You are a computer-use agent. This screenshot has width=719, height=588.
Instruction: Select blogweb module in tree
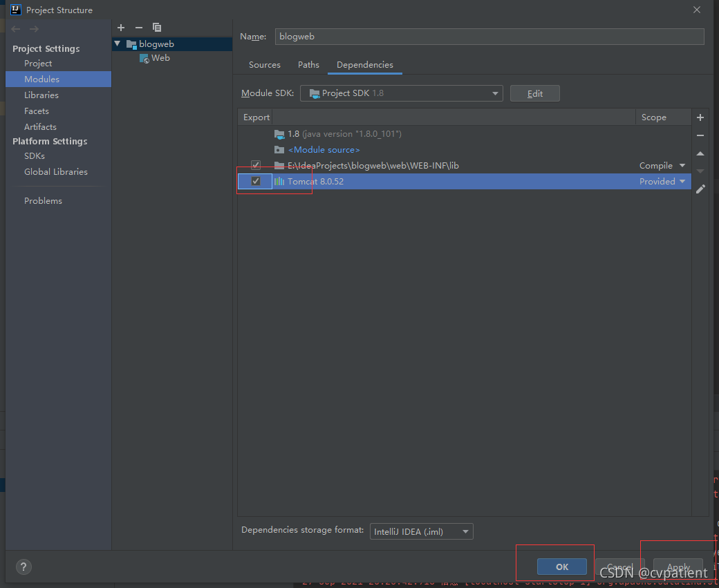156,44
